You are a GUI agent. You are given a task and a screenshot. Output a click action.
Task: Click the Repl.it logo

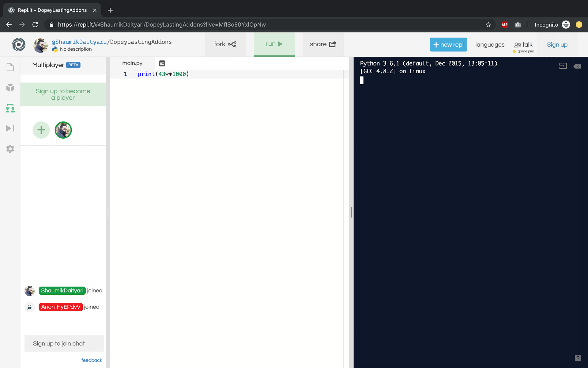[x=19, y=44]
